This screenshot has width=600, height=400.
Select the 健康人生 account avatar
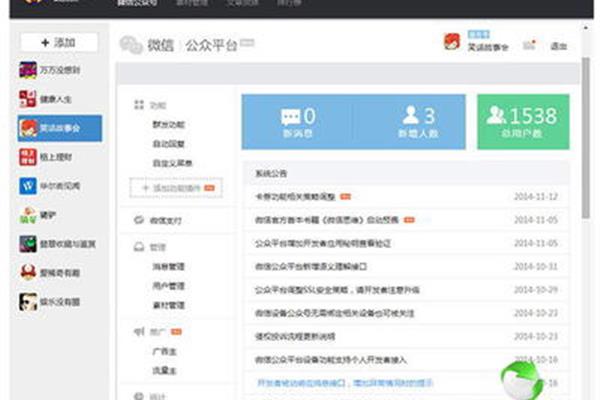[28, 99]
